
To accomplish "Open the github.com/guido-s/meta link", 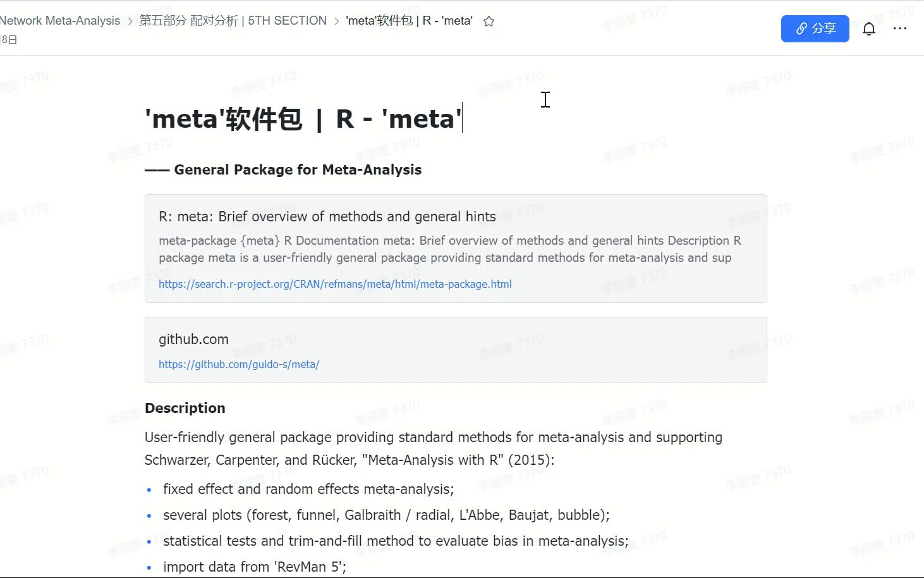I will pos(239,364).
